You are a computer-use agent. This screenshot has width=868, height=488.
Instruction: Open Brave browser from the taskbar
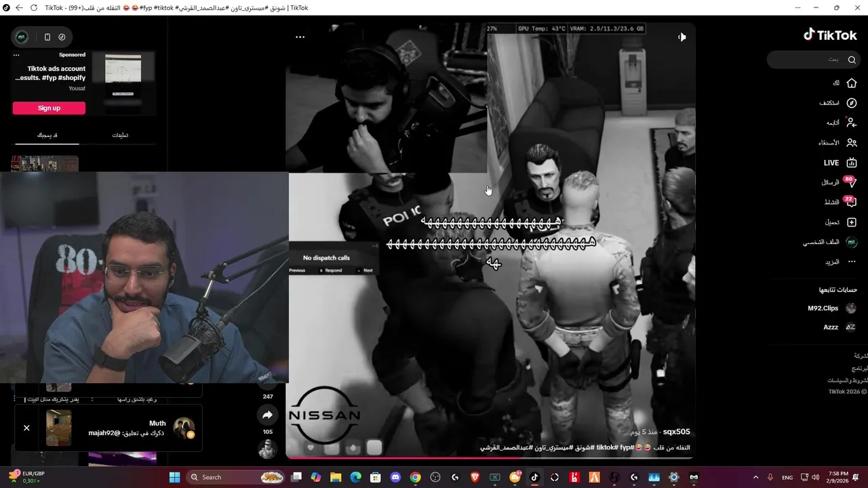[x=475, y=477]
